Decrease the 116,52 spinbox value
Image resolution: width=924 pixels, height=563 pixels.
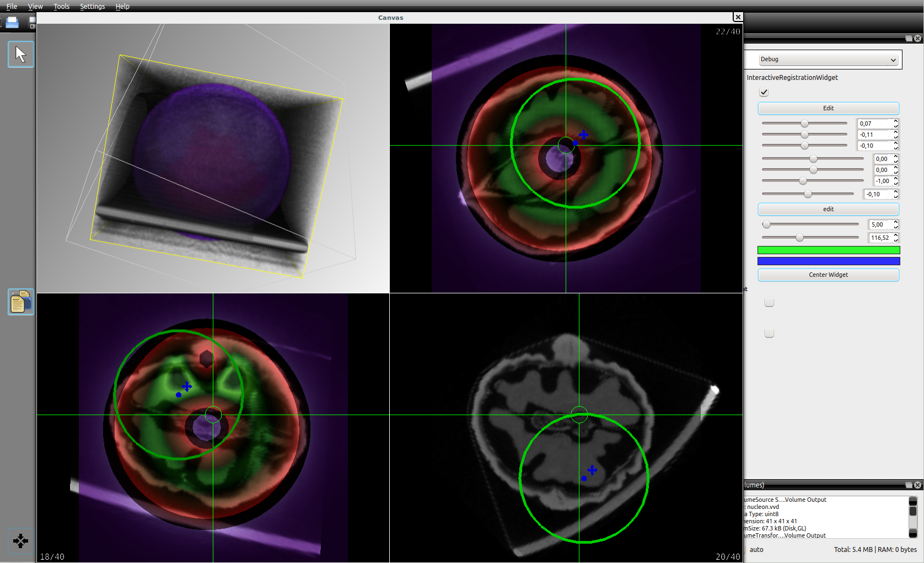coord(896,240)
